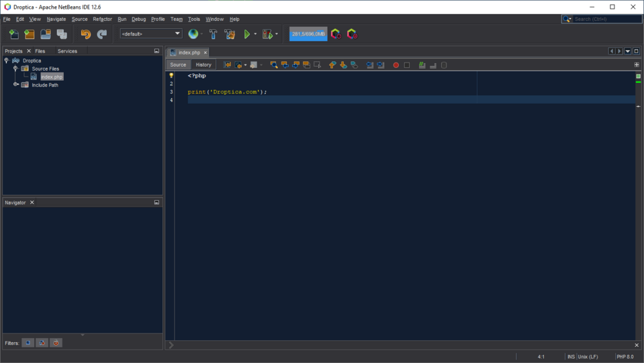Click the Back navigation editor icon
Screen dimensions: 644x363
point(238,65)
